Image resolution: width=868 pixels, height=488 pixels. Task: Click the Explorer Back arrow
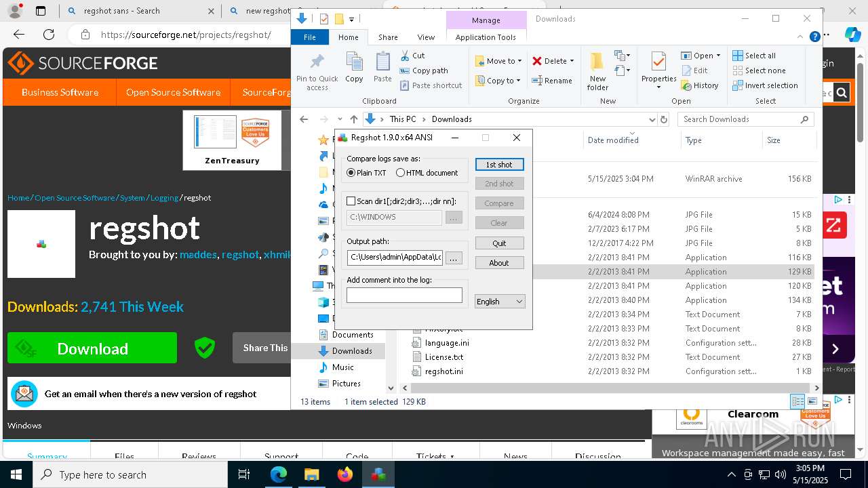coord(304,119)
